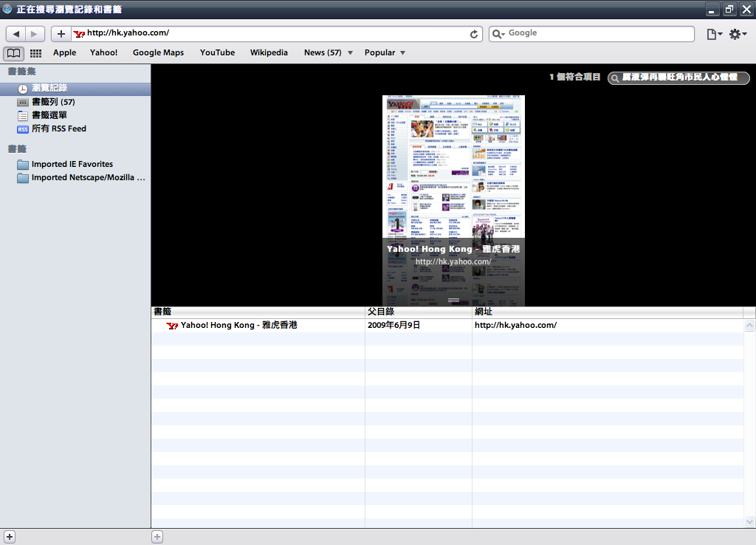Image resolution: width=756 pixels, height=545 pixels.
Task: Select 書籤選單 in the sidebar
Action: 49,115
